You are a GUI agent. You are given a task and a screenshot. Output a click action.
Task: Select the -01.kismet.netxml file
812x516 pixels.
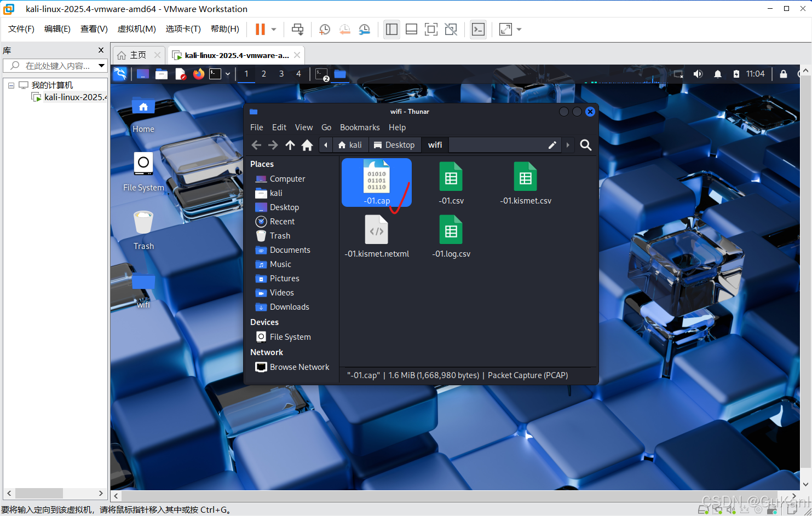point(377,236)
